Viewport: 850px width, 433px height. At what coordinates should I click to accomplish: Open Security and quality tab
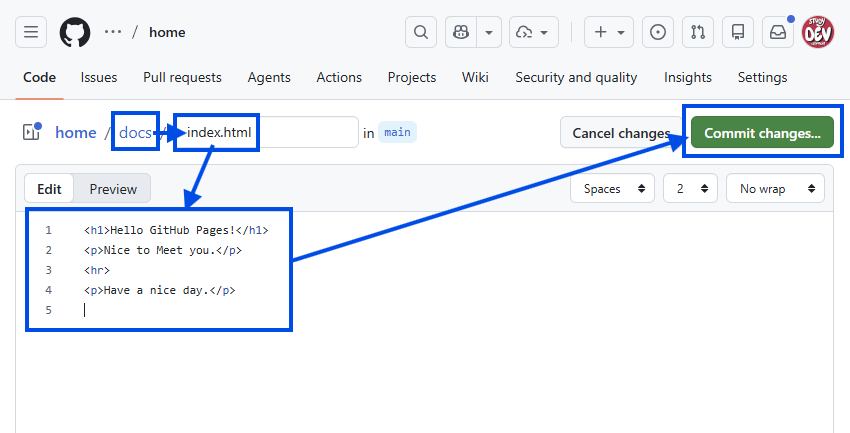point(576,77)
